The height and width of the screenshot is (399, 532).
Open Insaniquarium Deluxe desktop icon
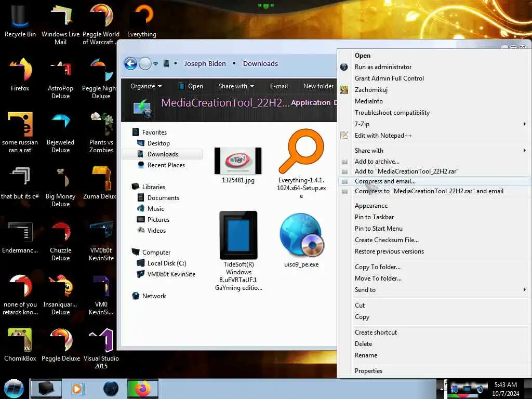coord(60,295)
